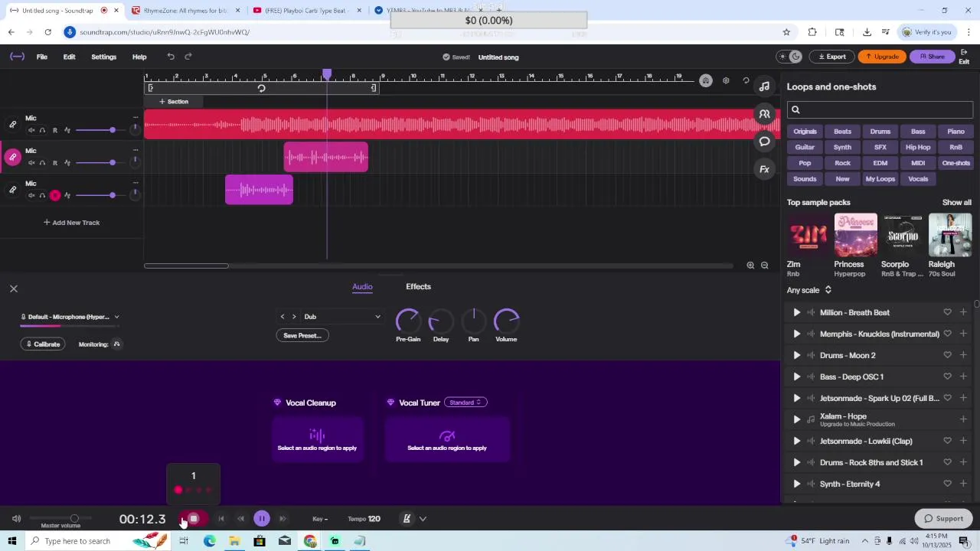Image resolution: width=980 pixels, height=551 pixels.
Task: Stop the recording with stop button
Action: [x=194, y=519]
